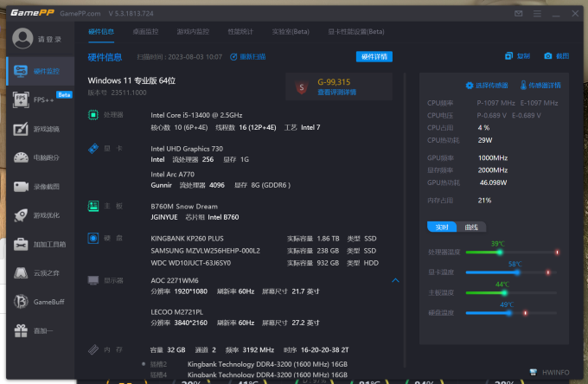Click the gray 显示器 monitor icon
This screenshot has width=588, height=384.
tap(93, 280)
